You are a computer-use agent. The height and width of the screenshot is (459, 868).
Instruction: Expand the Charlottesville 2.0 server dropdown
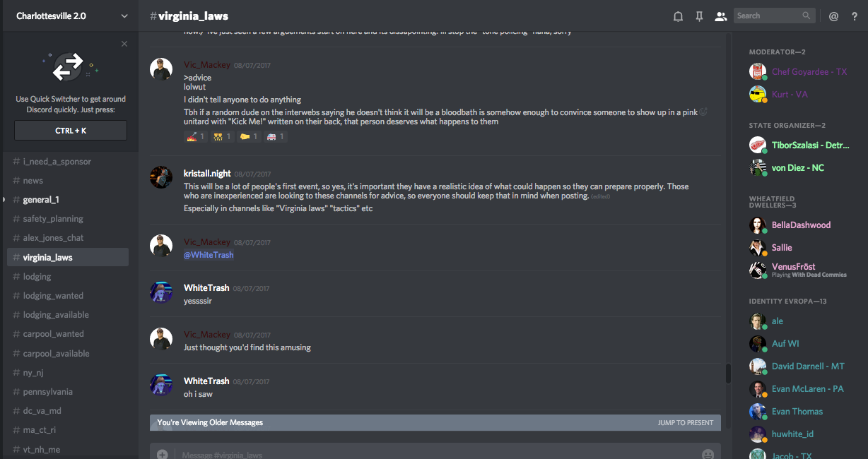click(x=124, y=16)
